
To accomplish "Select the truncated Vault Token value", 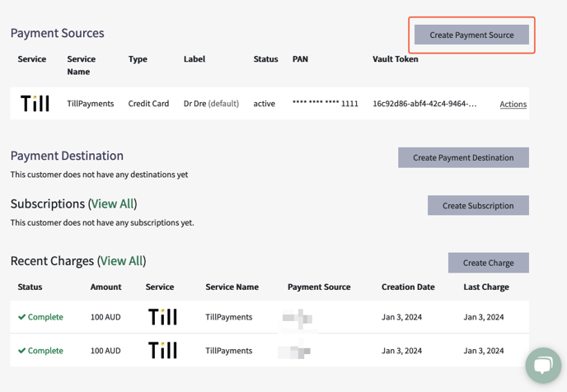I will (x=425, y=104).
